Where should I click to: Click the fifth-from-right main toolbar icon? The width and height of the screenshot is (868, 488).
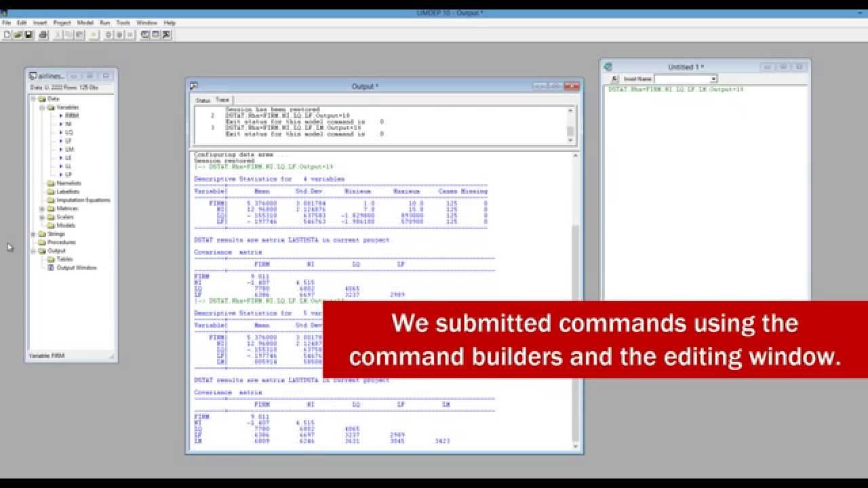[x=119, y=35]
